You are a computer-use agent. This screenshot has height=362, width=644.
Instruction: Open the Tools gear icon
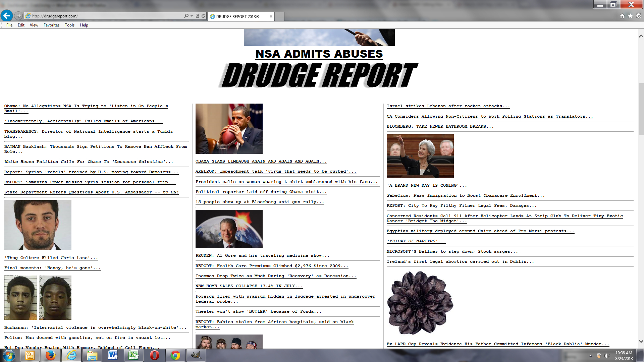click(x=639, y=16)
